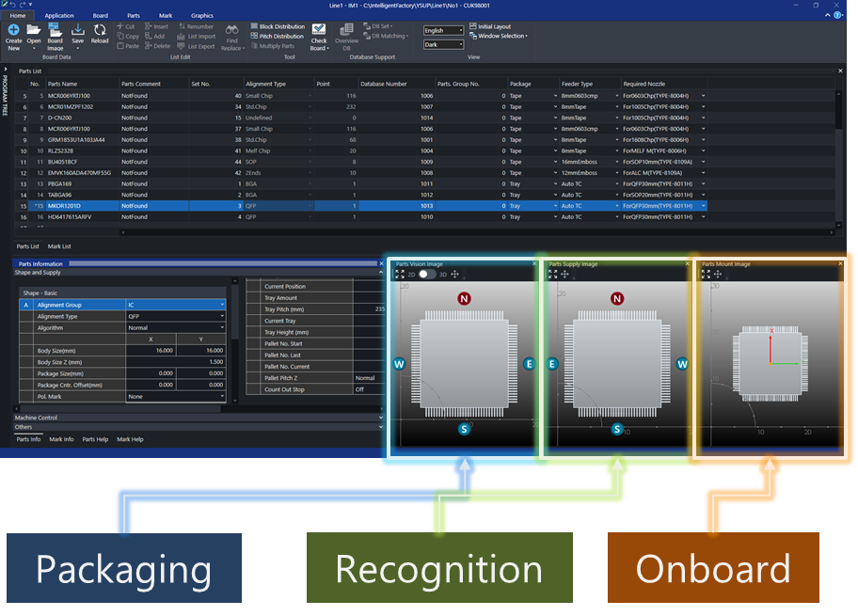
Task: Click the Create New icon
Action: coord(13,30)
